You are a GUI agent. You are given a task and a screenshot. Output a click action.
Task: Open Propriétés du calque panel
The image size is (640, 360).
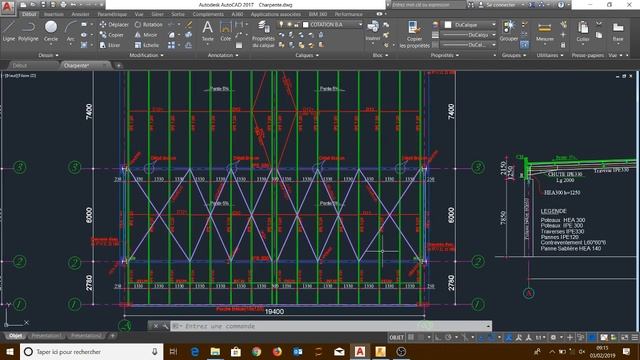pyautogui.click(x=263, y=34)
